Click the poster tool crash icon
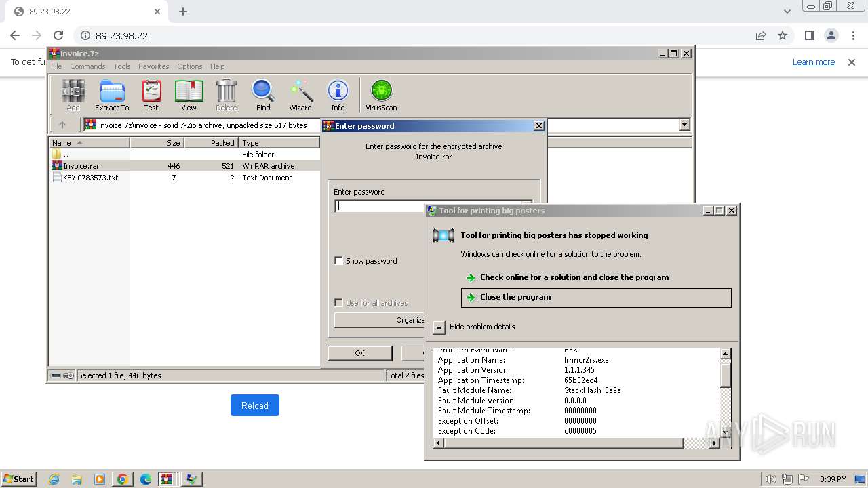 [443, 235]
